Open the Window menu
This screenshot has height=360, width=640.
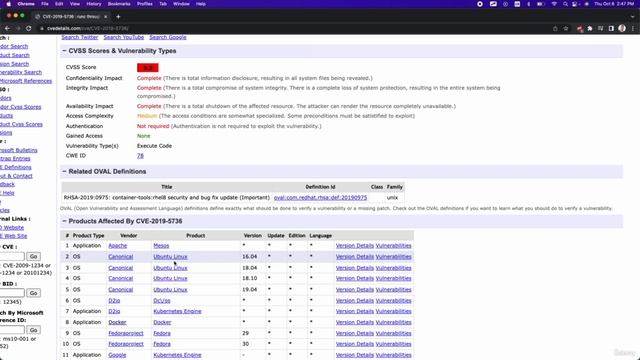pyautogui.click(x=181, y=4)
